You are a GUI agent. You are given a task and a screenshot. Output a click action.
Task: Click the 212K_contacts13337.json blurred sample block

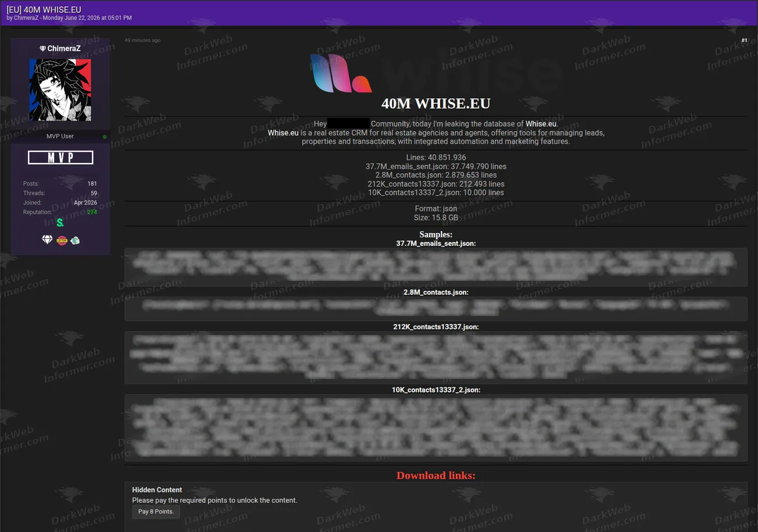(x=436, y=358)
